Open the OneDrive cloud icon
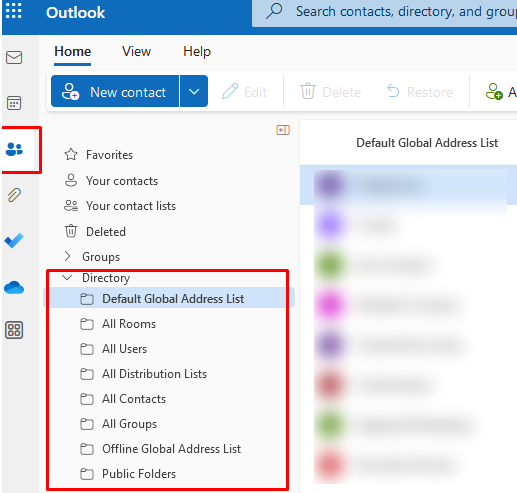 pyautogui.click(x=14, y=287)
